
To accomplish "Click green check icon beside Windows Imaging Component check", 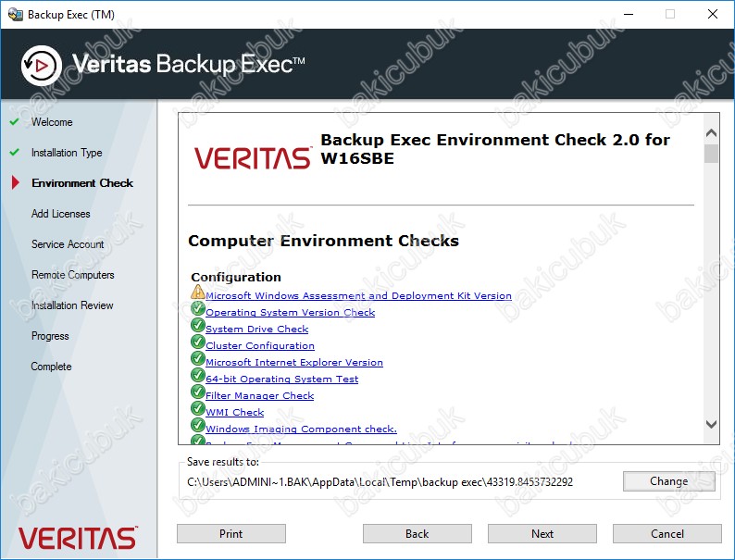I will pos(198,426).
